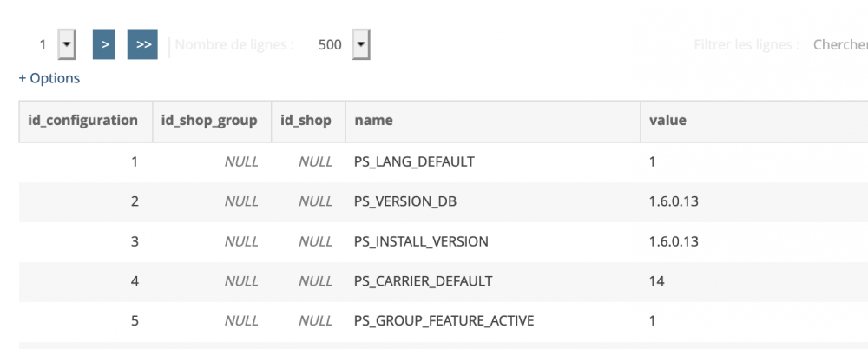Sort by id_shop_group column header
Screen dimensions: 868x349
[x=209, y=120]
